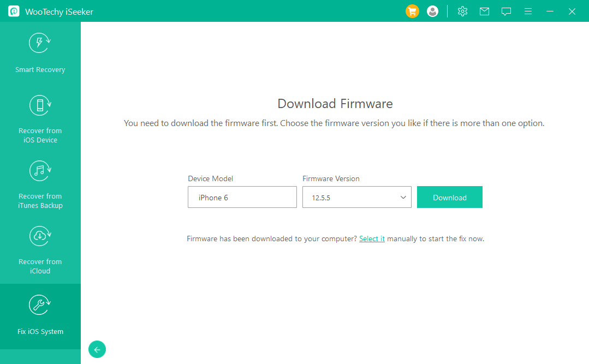589x364 pixels.
Task: Open the hamburger menu in title bar
Action: (528, 11)
